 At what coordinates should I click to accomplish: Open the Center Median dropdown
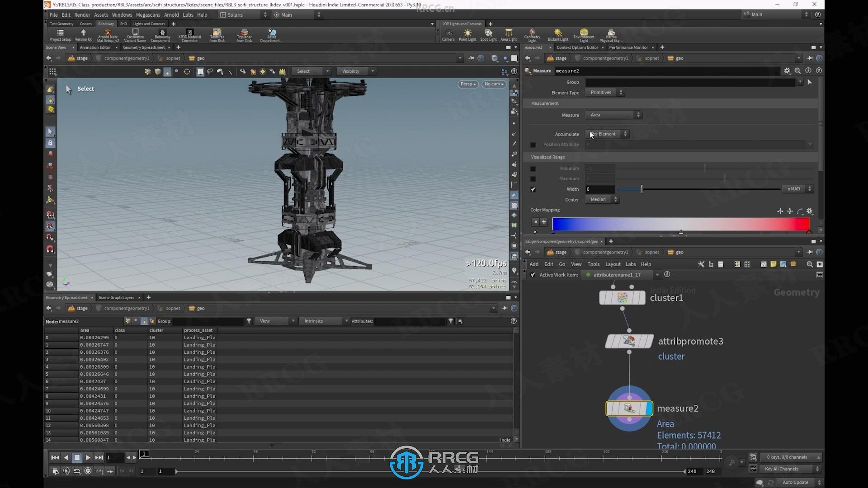pyautogui.click(x=602, y=199)
